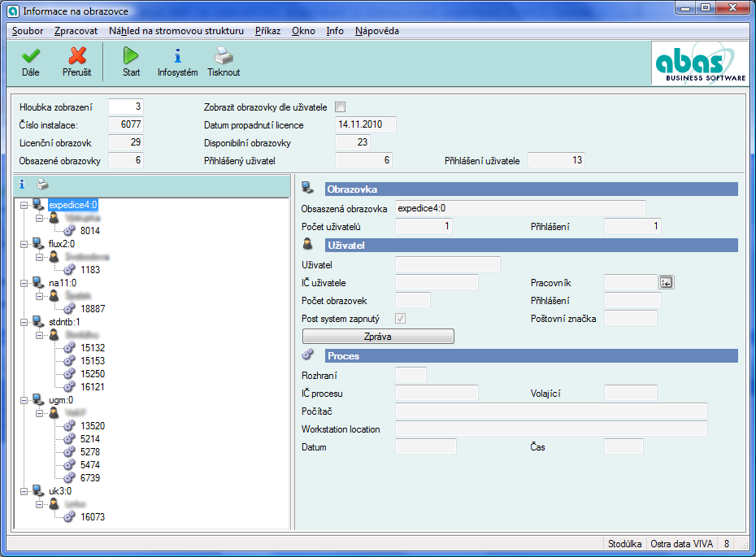Click the Obsaszená obrazovka field
756x557 pixels.
tap(520, 208)
